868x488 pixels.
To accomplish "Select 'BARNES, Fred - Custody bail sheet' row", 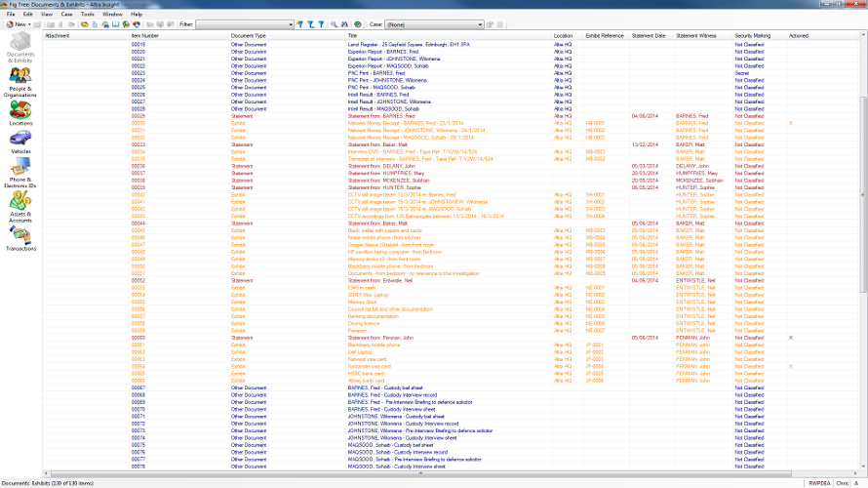I will click(450, 388).
